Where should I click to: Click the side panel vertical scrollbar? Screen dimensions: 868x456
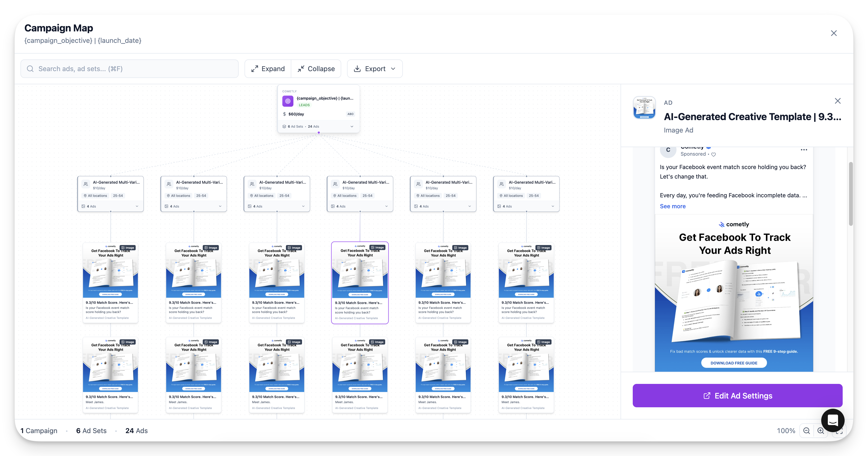[x=850, y=194]
